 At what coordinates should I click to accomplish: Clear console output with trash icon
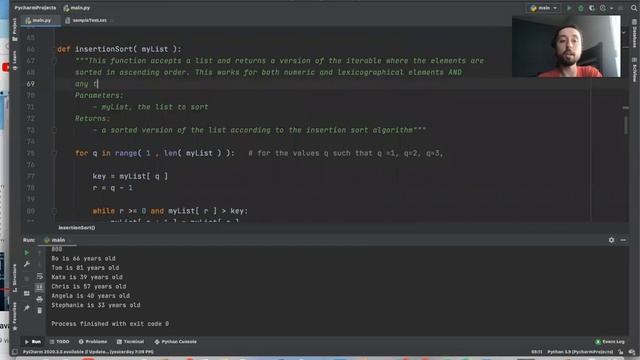coord(40,311)
